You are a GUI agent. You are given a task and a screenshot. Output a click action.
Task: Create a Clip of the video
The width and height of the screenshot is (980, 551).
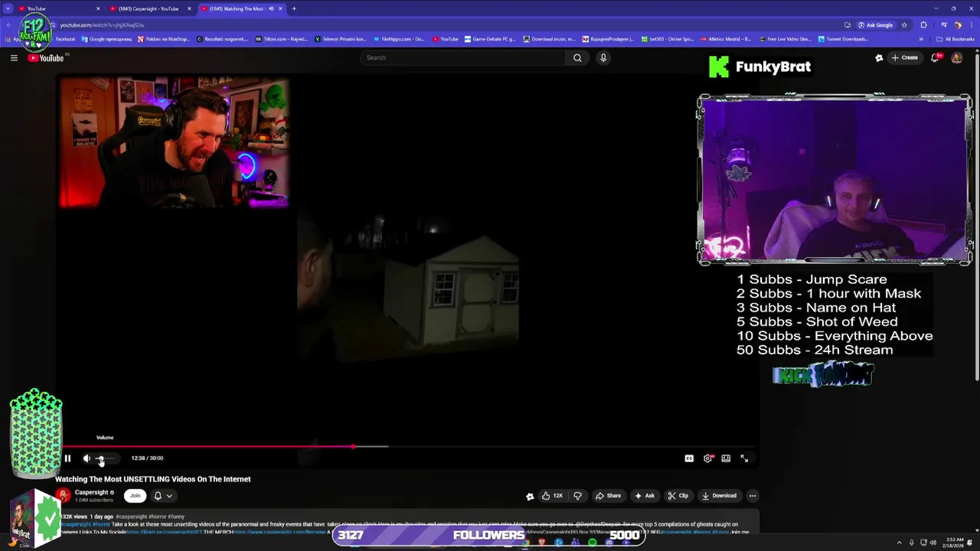[x=678, y=495]
